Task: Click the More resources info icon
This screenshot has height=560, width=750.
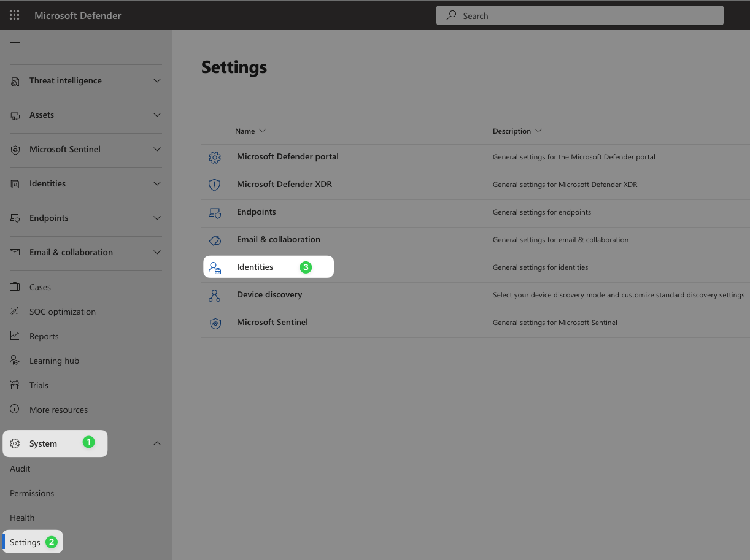Action: click(15, 410)
